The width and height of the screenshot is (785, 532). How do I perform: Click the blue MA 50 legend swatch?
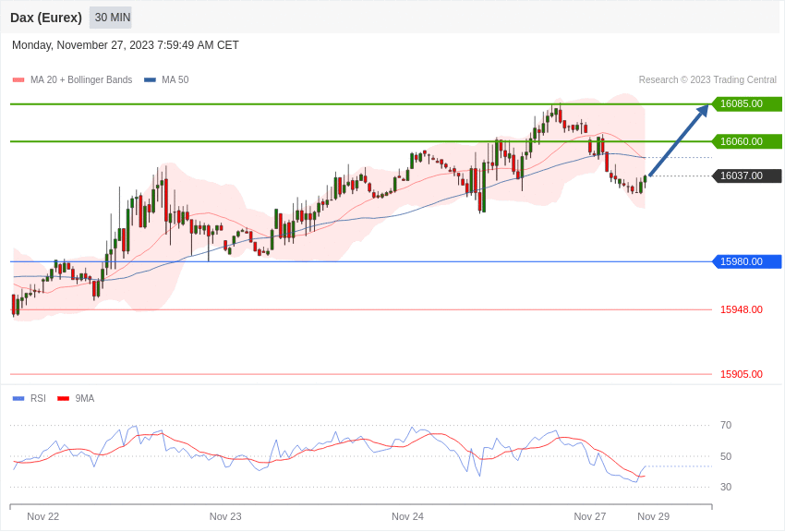point(150,80)
